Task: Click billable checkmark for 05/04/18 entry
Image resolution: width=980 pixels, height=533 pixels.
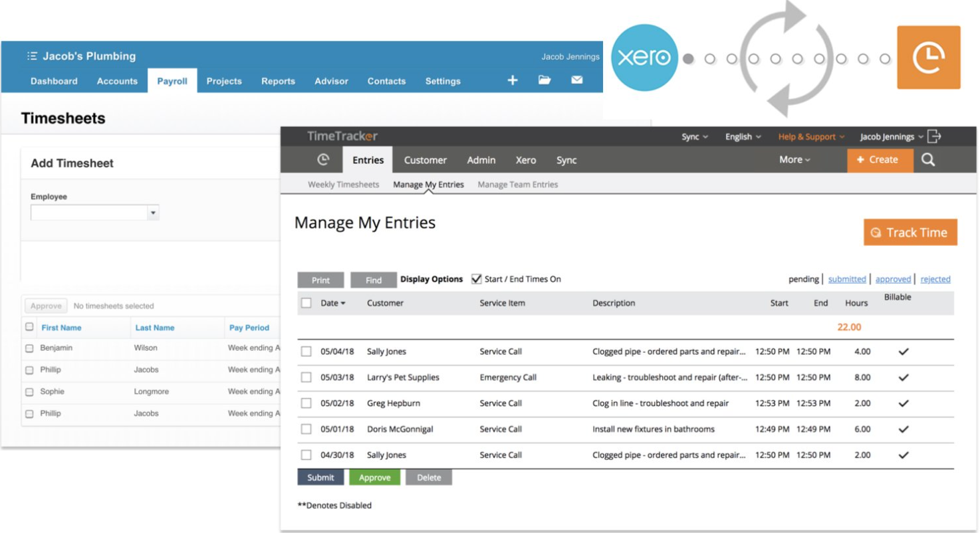Action: (904, 352)
